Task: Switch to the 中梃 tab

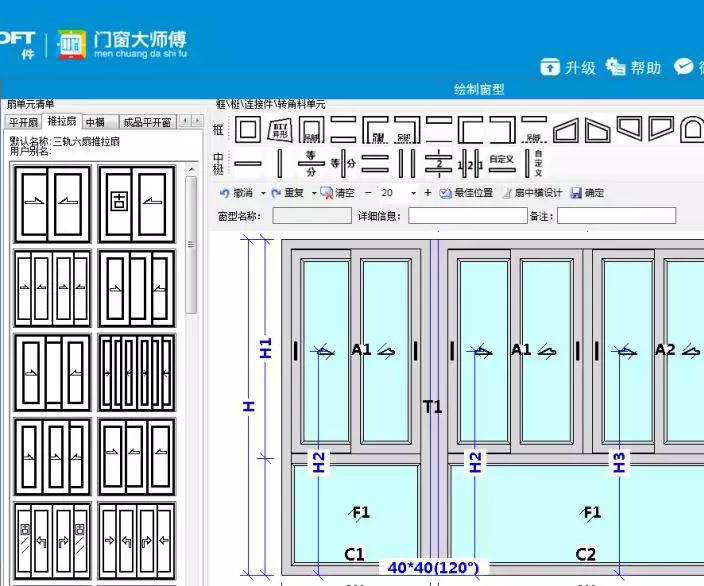Action: coord(95,122)
